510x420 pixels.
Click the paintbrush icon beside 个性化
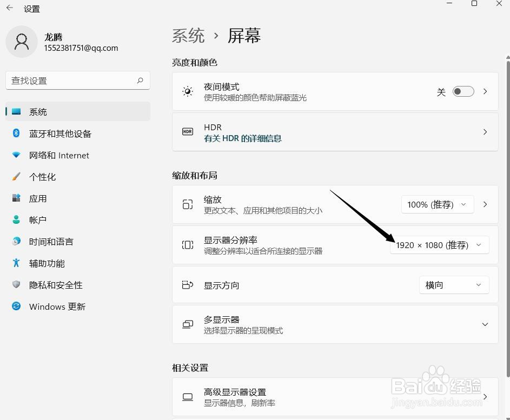pyautogui.click(x=16, y=177)
